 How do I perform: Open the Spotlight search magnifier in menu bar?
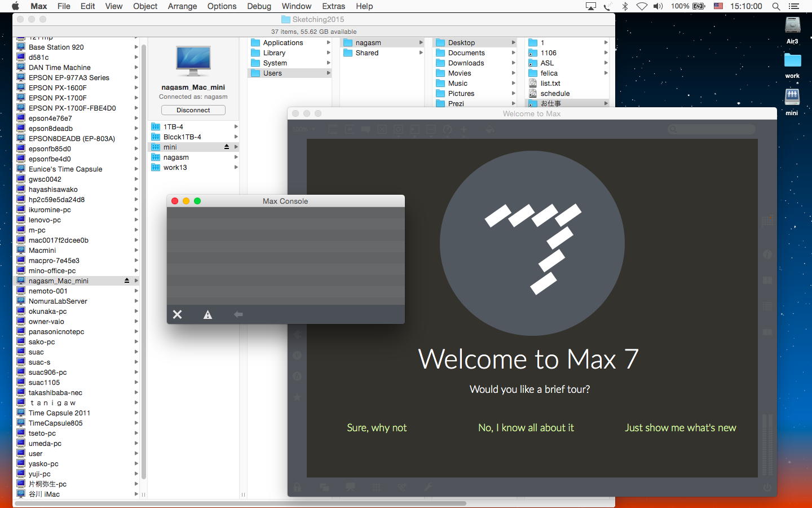point(776,6)
